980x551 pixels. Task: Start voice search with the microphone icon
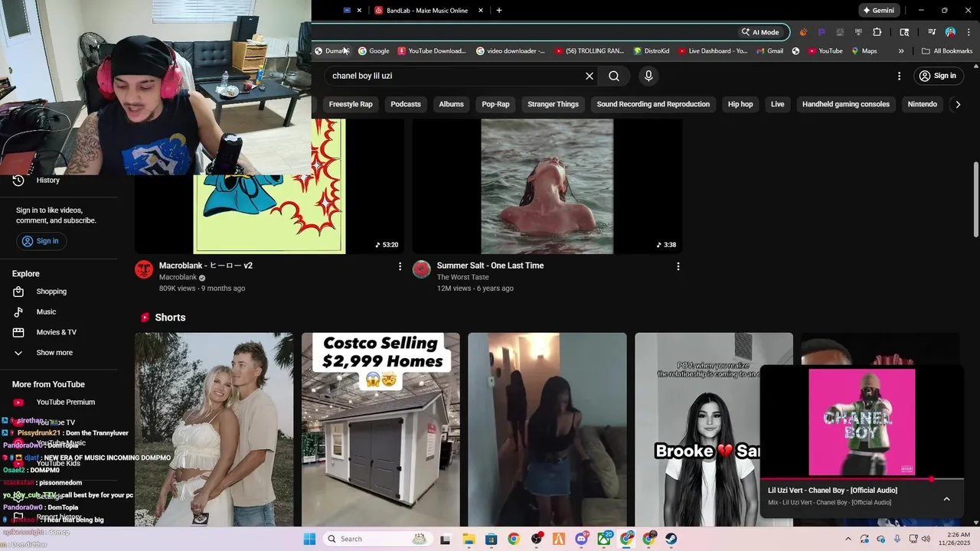pos(648,76)
